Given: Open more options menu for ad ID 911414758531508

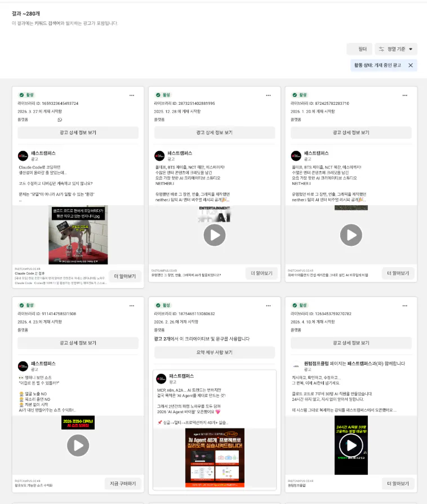Looking at the screenshot, I should 132,306.
